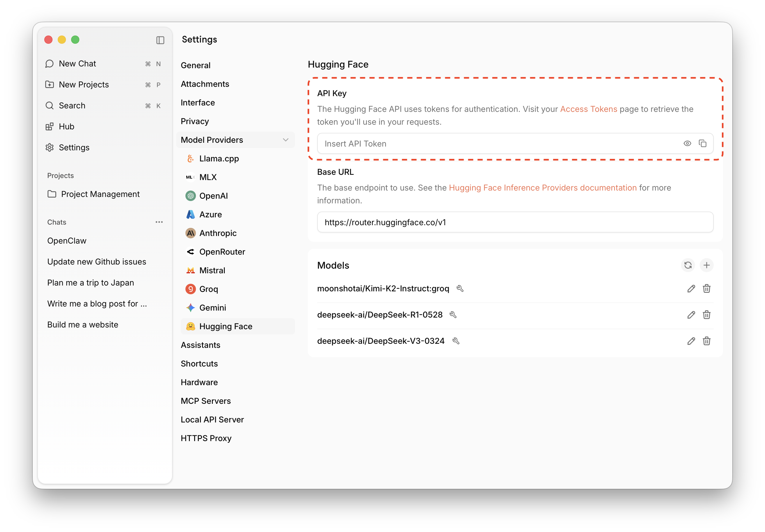Open the Hugging Face Inference Providers documentation

coord(543,188)
